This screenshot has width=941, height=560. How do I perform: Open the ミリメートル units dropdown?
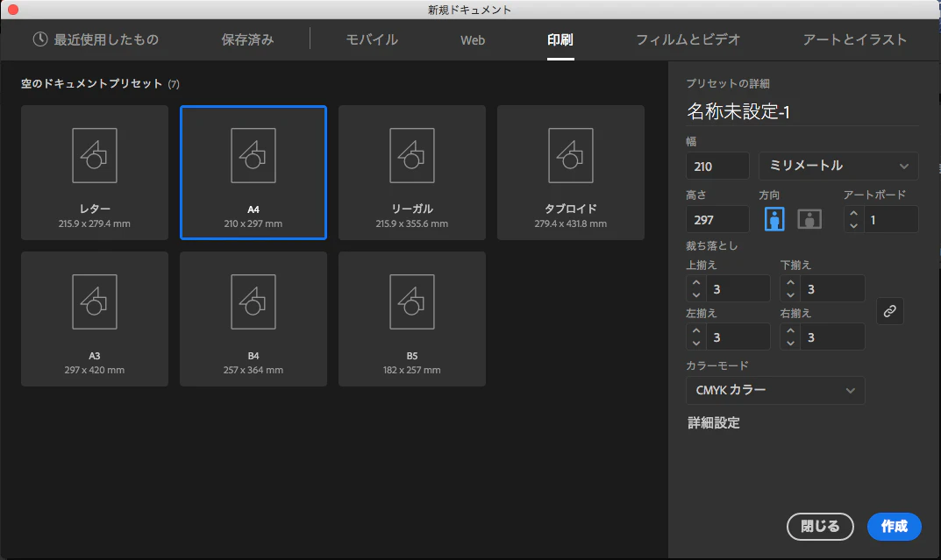[x=838, y=167]
